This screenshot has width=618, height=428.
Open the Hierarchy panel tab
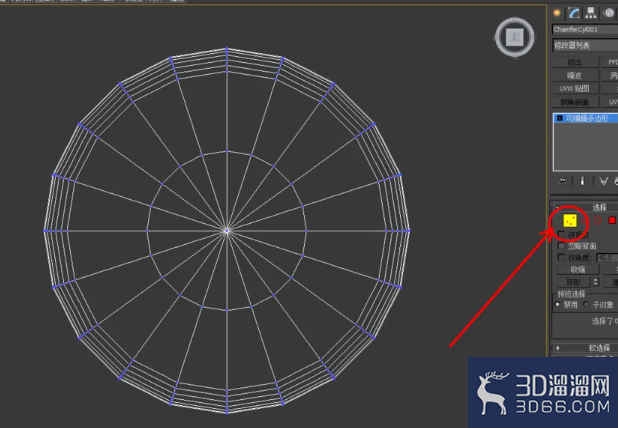[x=592, y=12]
